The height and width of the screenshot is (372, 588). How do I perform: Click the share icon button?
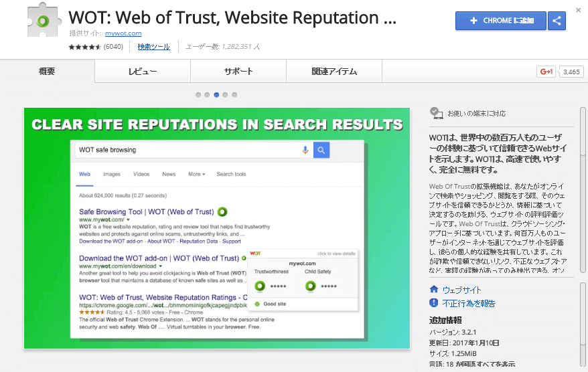(557, 21)
